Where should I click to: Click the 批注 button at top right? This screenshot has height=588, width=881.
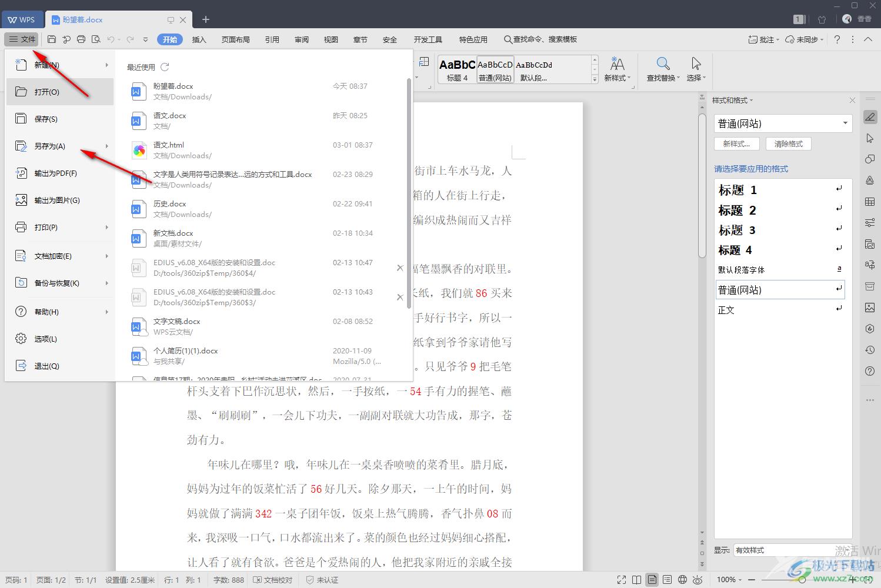[763, 39]
